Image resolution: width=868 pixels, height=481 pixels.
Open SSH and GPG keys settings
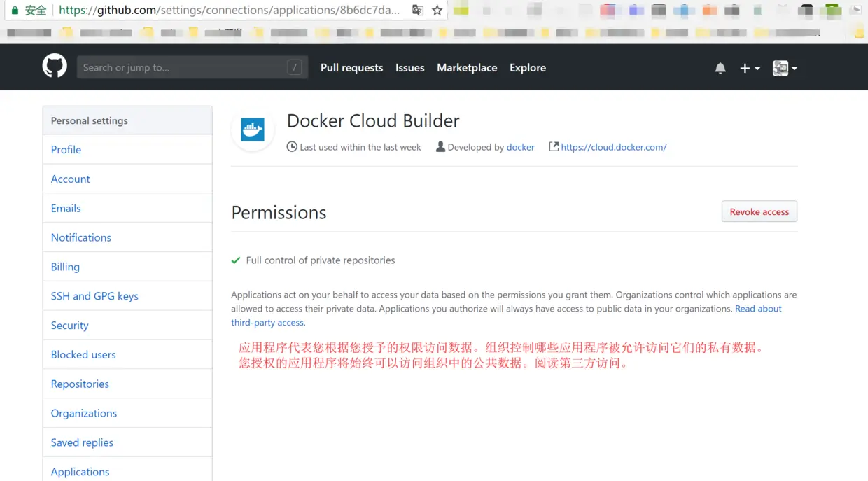coord(127,297)
